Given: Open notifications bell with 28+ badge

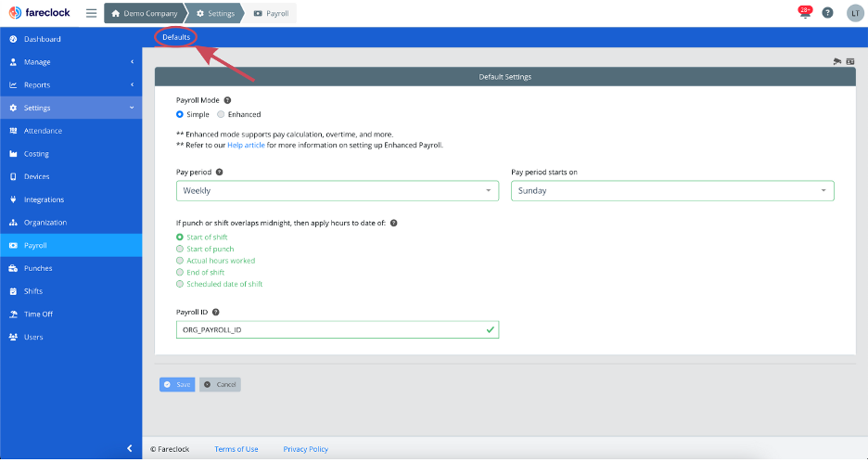Looking at the screenshot, I should point(805,12).
